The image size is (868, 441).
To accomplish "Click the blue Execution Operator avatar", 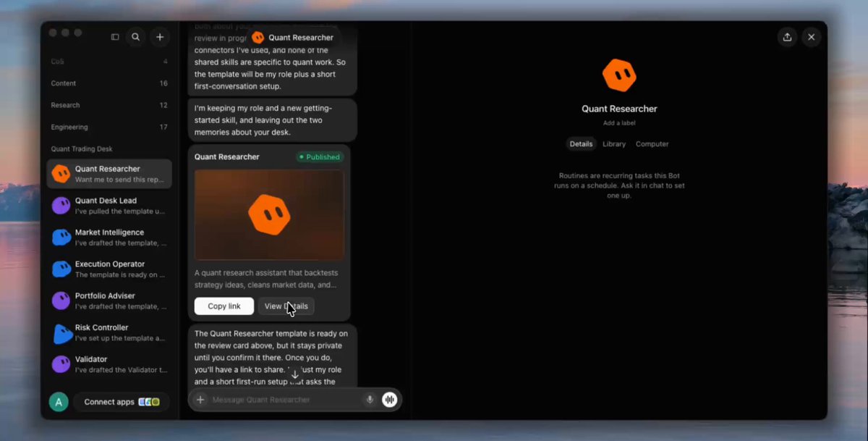I will point(61,269).
